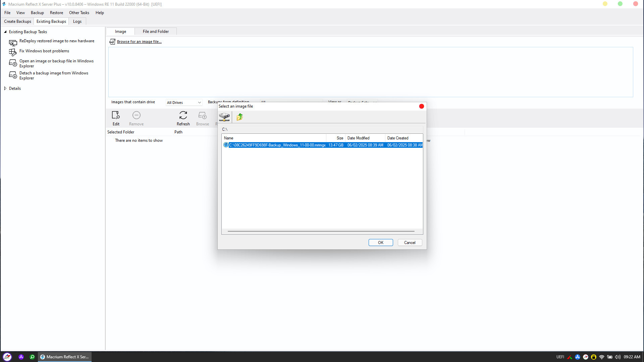This screenshot has width=644, height=362.
Task: Open the Other Tasks menu
Action: (79, 13)
